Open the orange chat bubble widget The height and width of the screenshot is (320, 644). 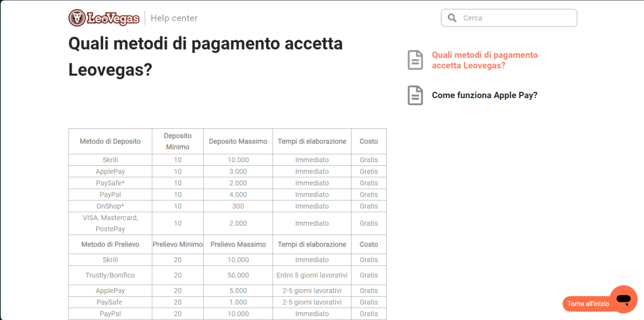[623, 299]
